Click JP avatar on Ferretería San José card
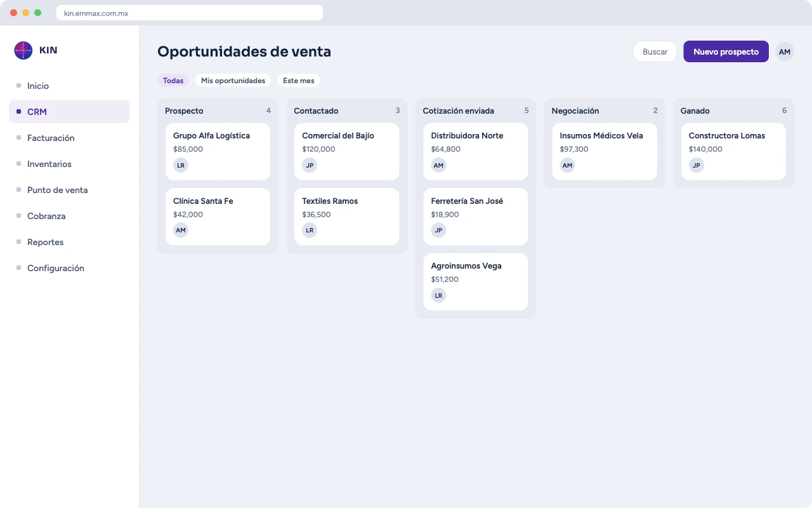 (x=438, y=230)
